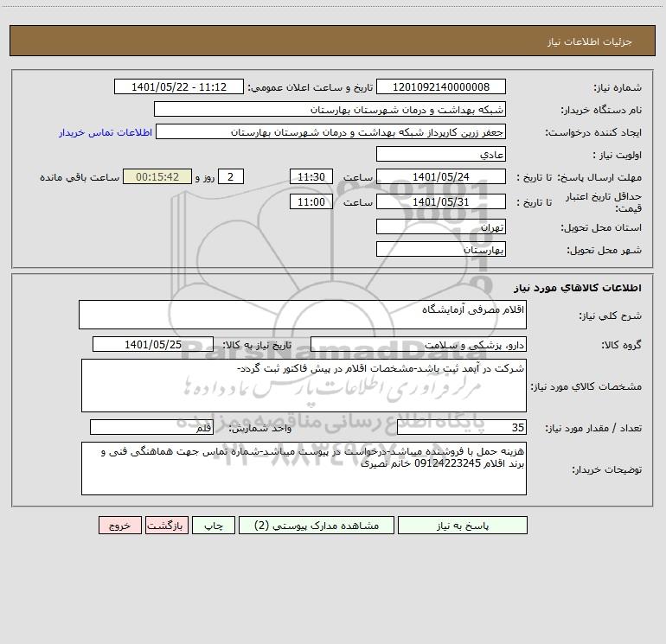Click the quantity field showing 35
Screen dimensions: 666x644
(462, 428)
